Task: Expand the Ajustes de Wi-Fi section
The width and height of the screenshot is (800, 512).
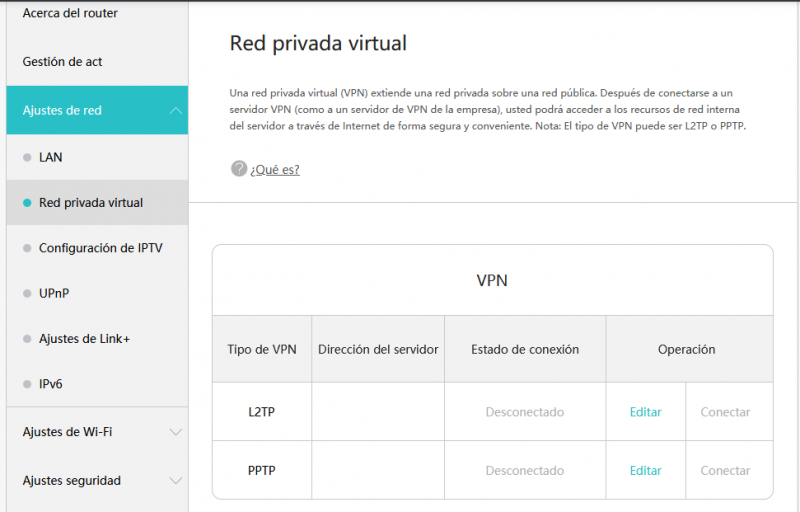Action: [176, 432]
